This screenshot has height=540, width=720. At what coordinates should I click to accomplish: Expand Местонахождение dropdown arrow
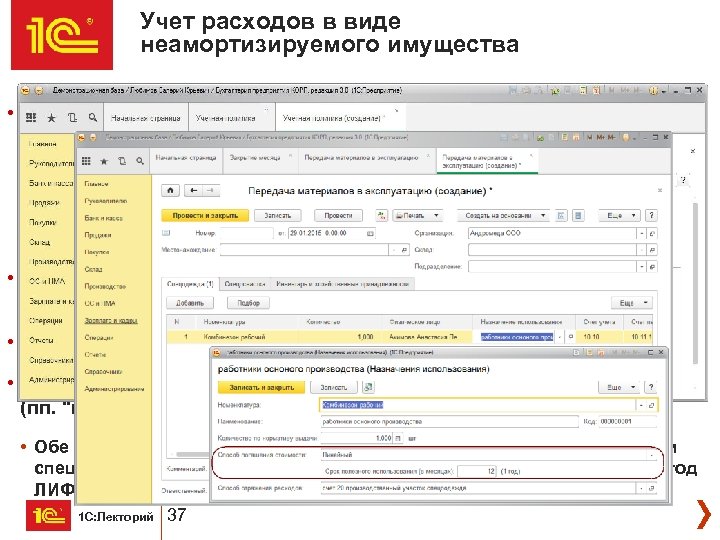point(394,250)
